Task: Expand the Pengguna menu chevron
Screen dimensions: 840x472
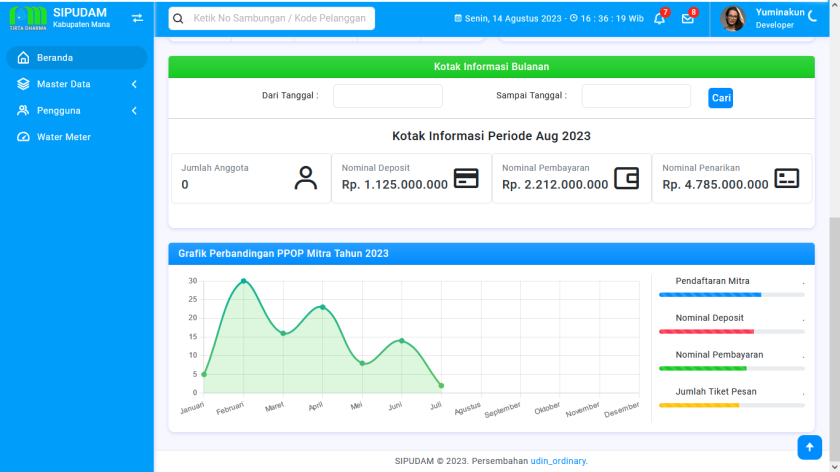Action: tap(134, 110)
